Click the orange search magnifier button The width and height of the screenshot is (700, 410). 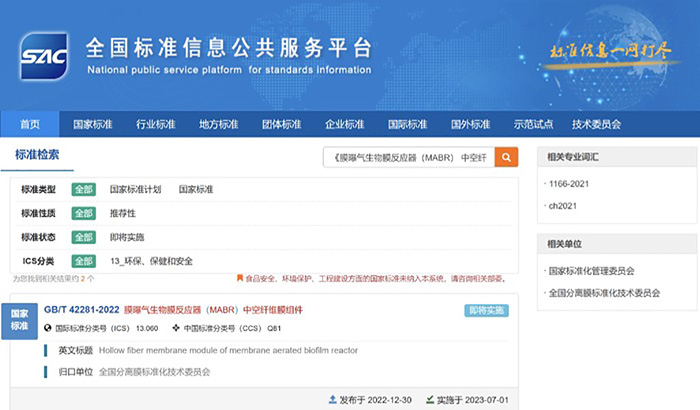click(x=506, y=157)
